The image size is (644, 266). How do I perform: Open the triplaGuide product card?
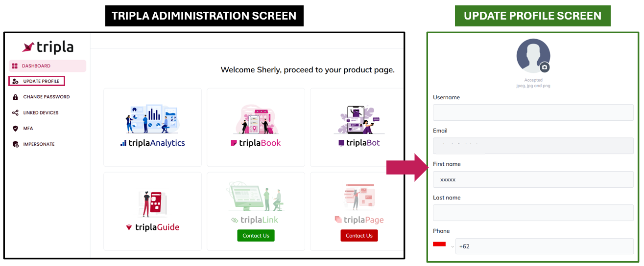point(152,211)
